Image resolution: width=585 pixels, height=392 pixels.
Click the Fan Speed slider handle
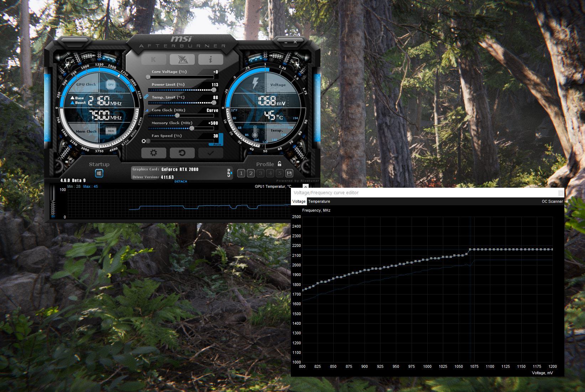tap(148, 141)
